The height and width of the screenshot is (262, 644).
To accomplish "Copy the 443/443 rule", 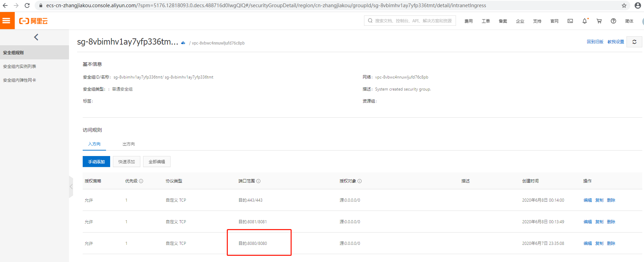I will pos(599,200).
